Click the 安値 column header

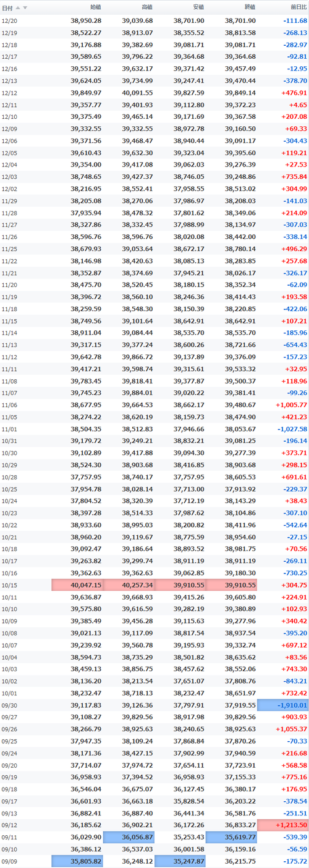coord(198,8)
